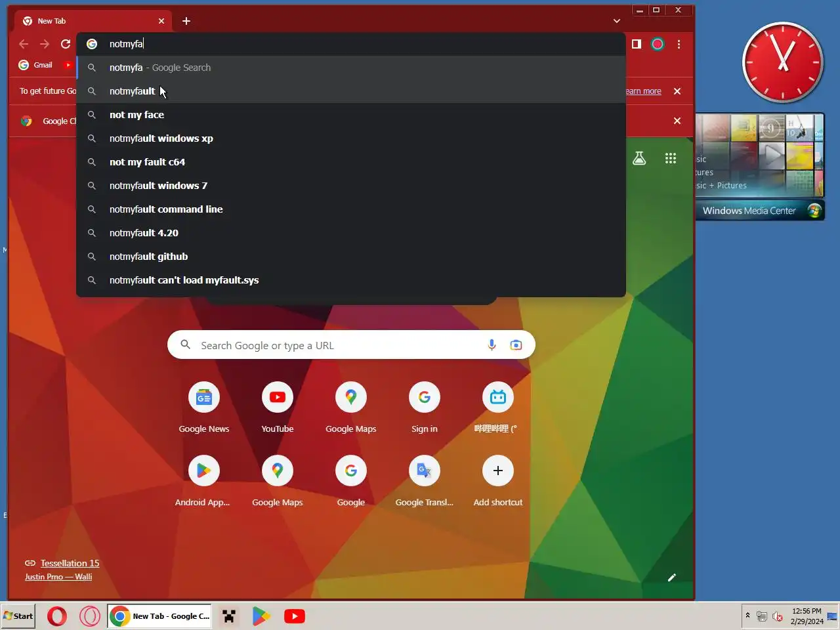Open the Google Translate shortcut
The height and width of the screenshot is (630, 840).
coord(425,481)
